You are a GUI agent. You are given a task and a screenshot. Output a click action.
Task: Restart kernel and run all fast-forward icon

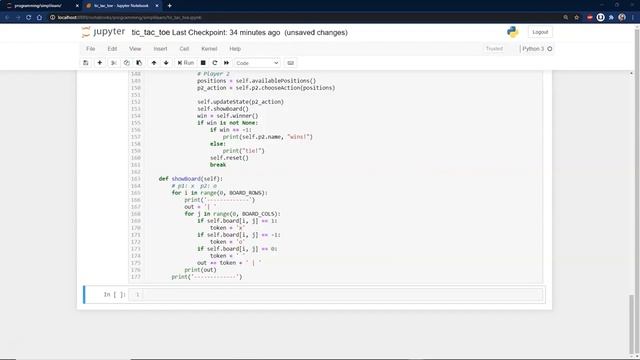[227, 63]
